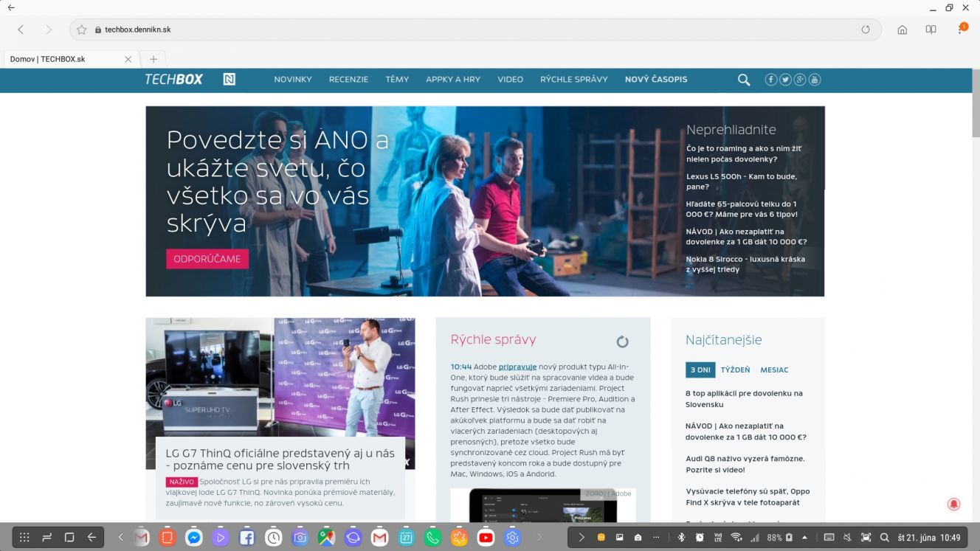Image resolution: width=980 pixels, height=551 pixels.
Task: Show previous taskbar apps left chevron
Action: point(121,538)
